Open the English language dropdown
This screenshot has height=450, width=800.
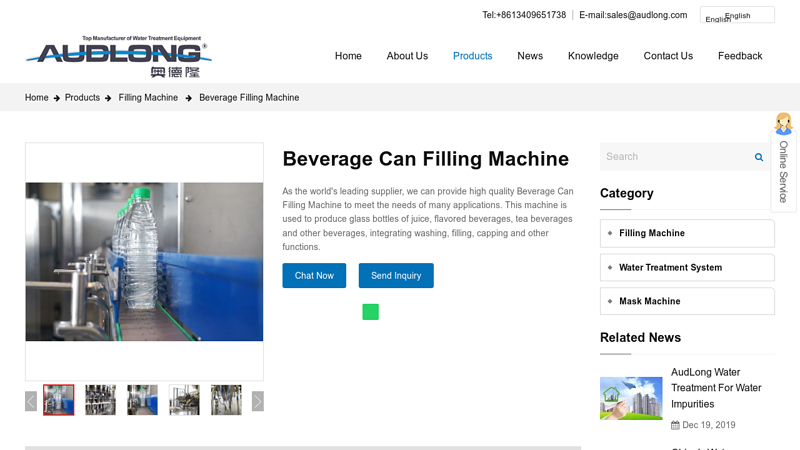point(737,15)
